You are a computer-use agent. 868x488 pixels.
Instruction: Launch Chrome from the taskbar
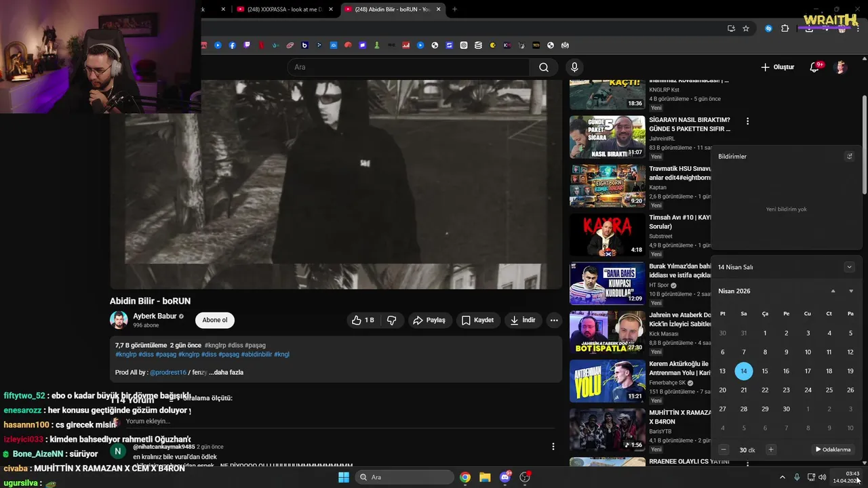coord(465,477)
